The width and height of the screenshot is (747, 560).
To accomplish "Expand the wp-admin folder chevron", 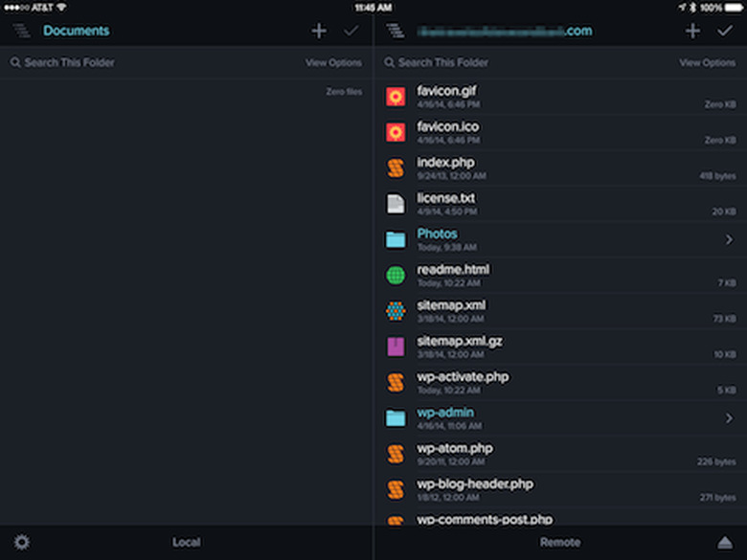I will [x=729, y=418].
